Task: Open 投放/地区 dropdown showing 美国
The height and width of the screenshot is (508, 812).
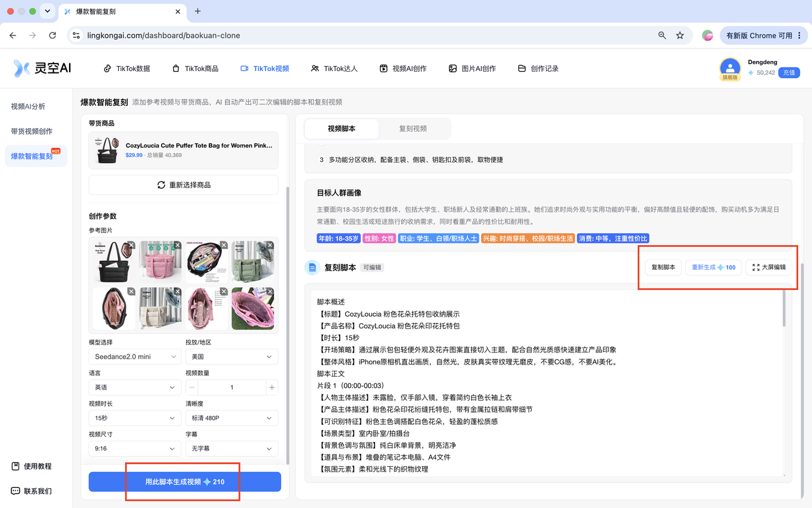Action: pyautogui.click(x=232, y=357)
